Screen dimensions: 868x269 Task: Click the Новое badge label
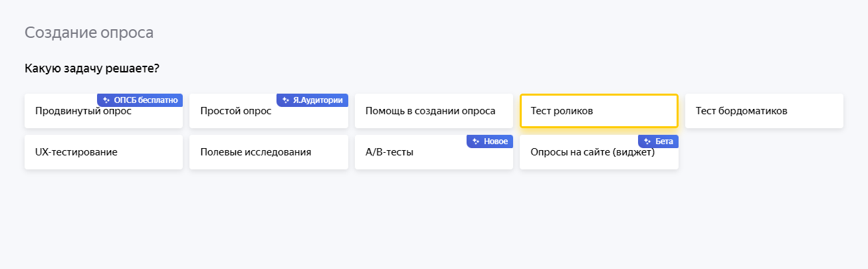click(496, 141)
